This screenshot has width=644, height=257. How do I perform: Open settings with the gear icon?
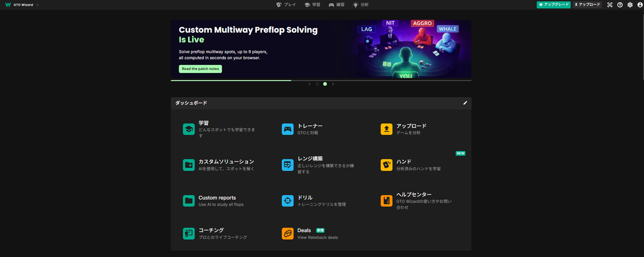coord(630,5)
